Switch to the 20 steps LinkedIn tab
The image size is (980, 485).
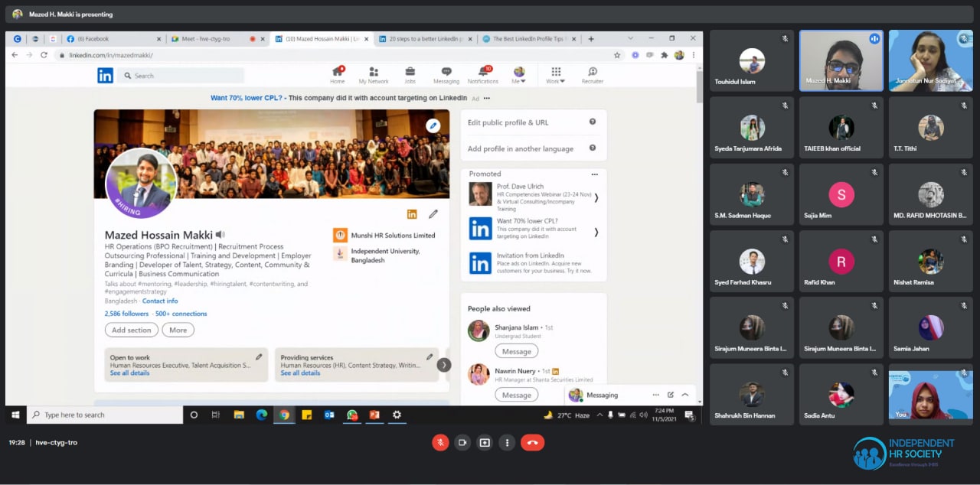[x=426, y=39]
